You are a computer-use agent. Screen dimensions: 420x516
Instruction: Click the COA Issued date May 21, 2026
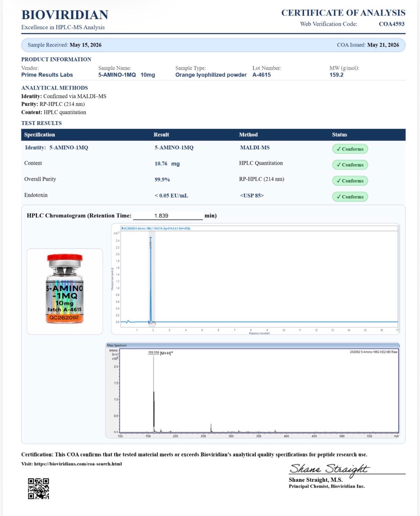coord(383,45)
